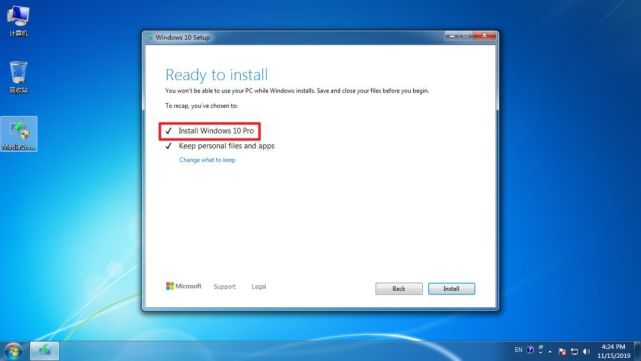Select the Recycle Bin desktop icon

18,77
